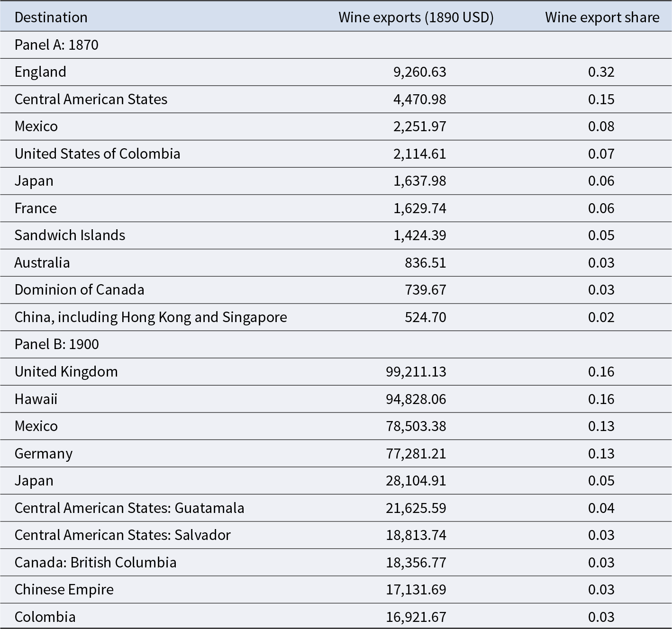Click the value 77,281.21
Viewport: 672px width, 629px height.
[416, 454]
